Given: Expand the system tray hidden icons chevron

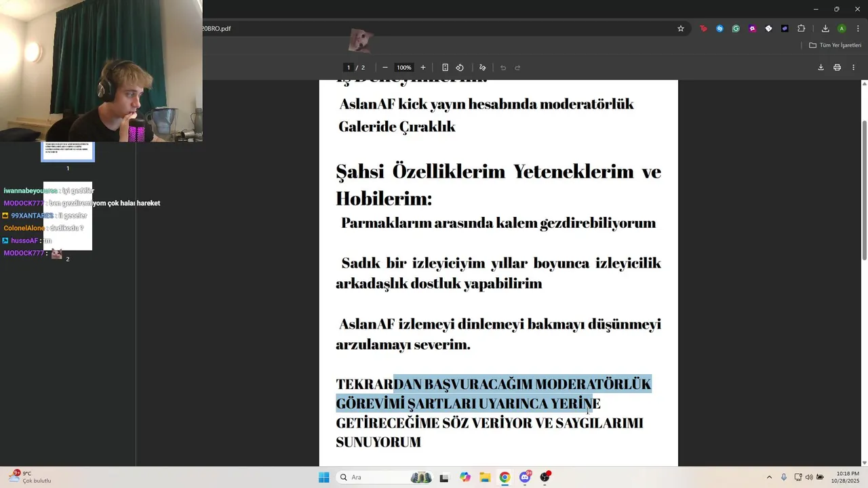Looking at the screenshot, I should click(769, 477).
